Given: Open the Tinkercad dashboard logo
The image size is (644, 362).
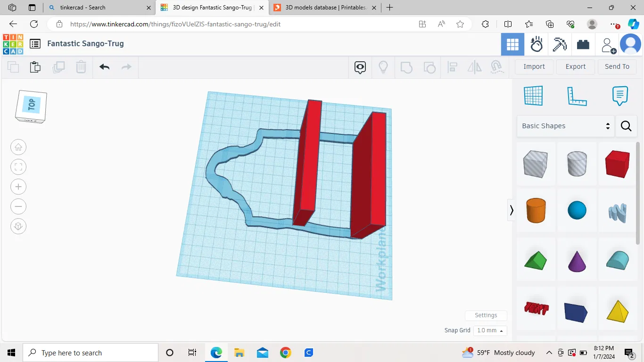Looking at the screenshot, I should click(x=13, y=44).
